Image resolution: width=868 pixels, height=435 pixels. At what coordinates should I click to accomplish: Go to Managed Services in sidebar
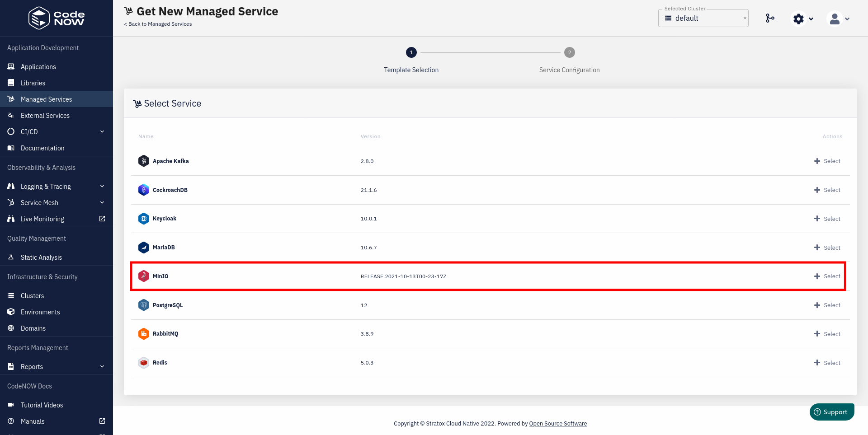pyautogui.click(x=57, y=99)
